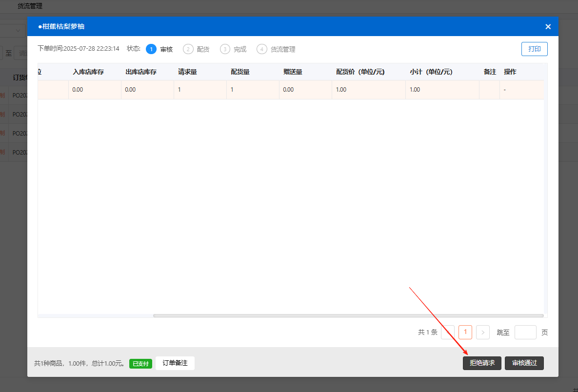Select page 1 in pagination

465,333
